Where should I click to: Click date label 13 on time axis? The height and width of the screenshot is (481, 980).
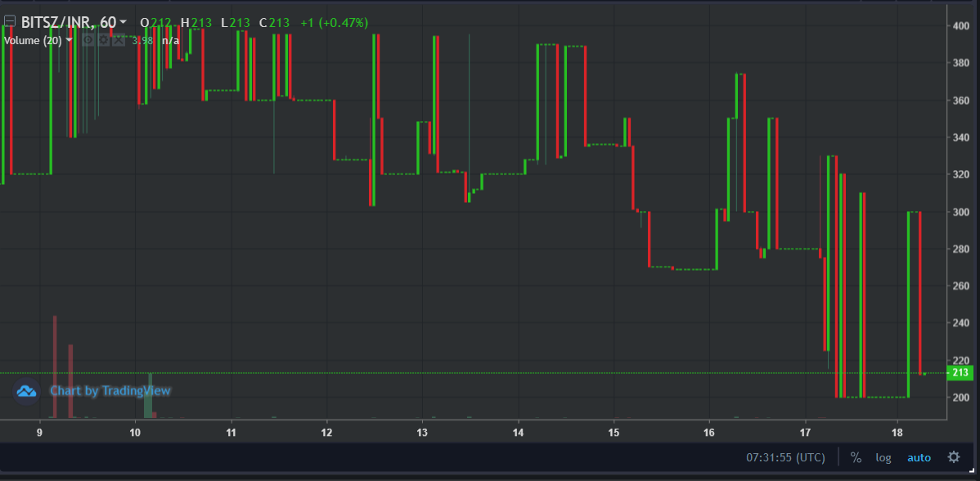tap(422, 432)
